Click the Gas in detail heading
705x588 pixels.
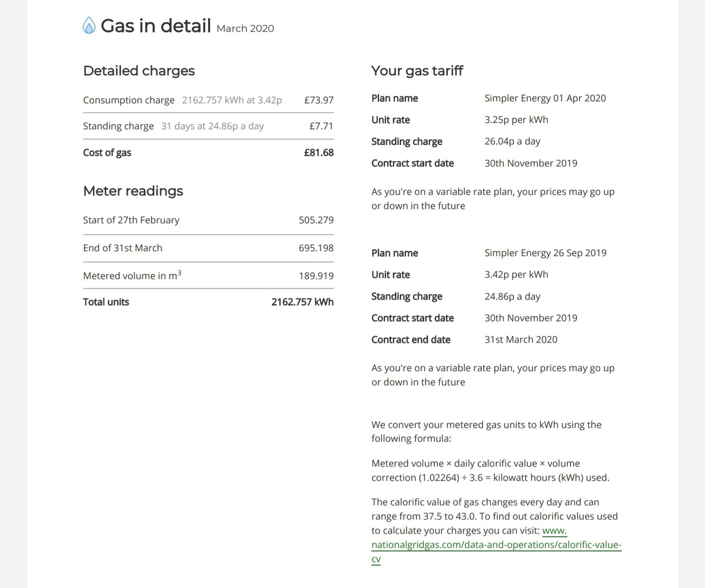coord(156,25)
